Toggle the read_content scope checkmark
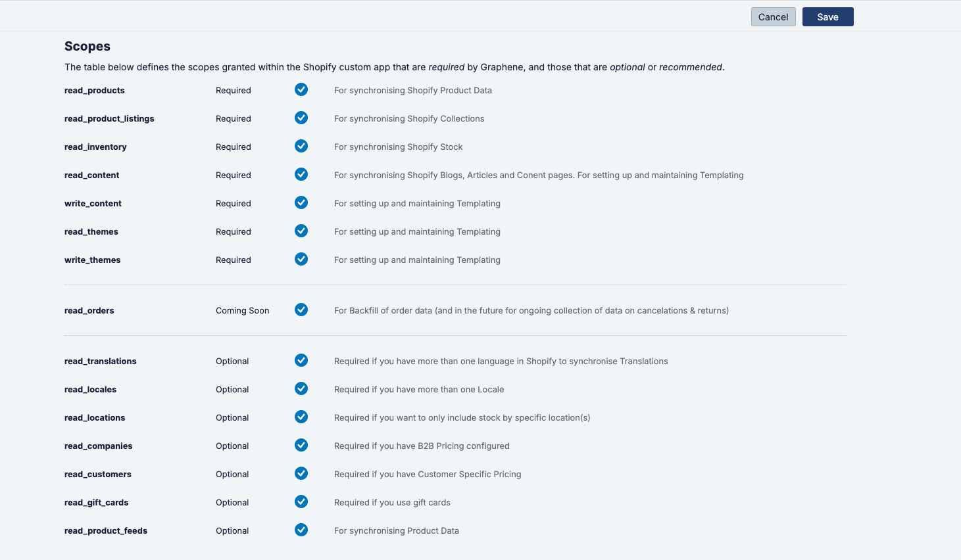This screenshot has height=560, width=961. (301, 174)
